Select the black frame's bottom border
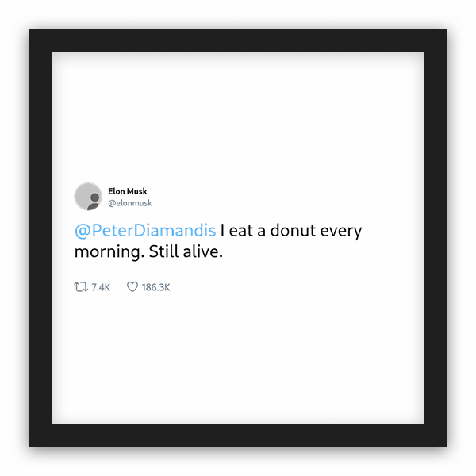The image size is (476, 476). pyautogui.click(x=238, y=436)
